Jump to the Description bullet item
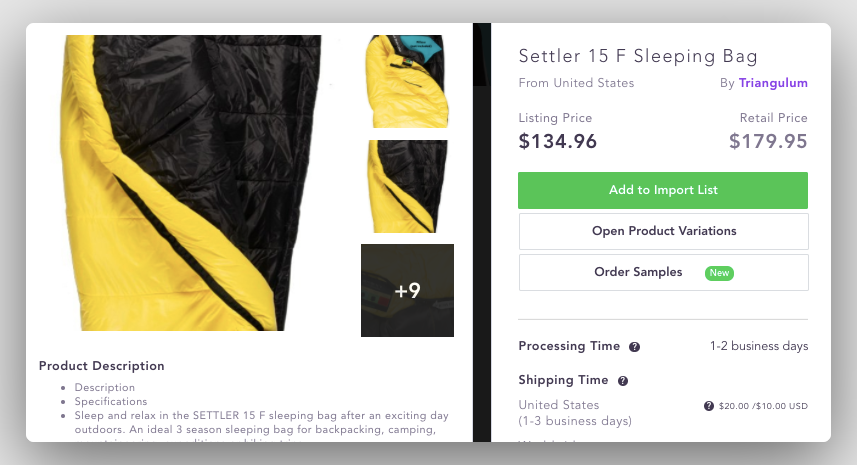The width and height of the screenshot is (857, 465). [104, 388]
